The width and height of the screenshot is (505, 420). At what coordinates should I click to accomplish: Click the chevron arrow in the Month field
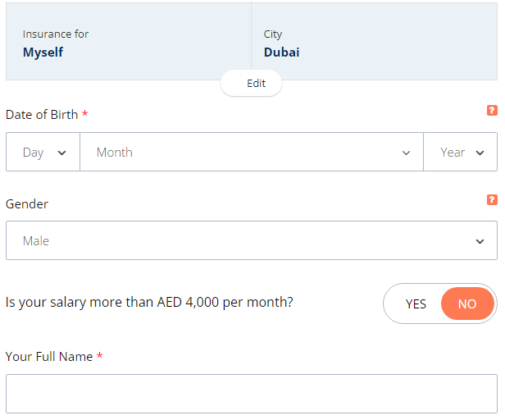pyautogui.click(x=406, y=153)
